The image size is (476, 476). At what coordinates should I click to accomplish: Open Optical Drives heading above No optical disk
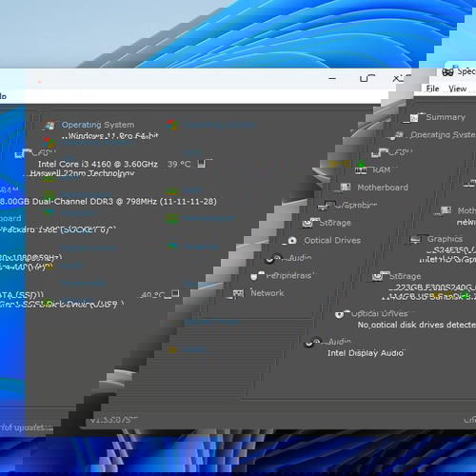(380, 314)
